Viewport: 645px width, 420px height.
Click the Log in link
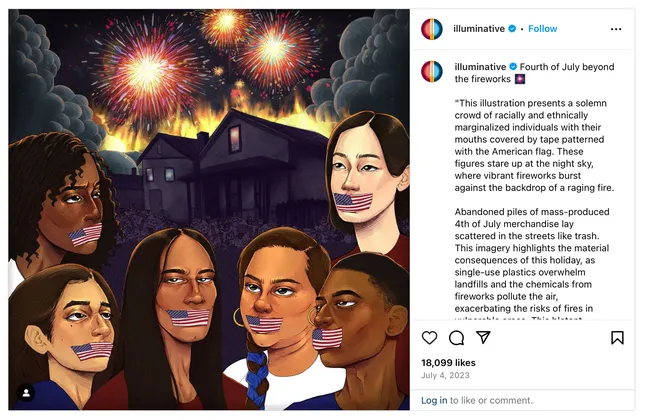434,400
